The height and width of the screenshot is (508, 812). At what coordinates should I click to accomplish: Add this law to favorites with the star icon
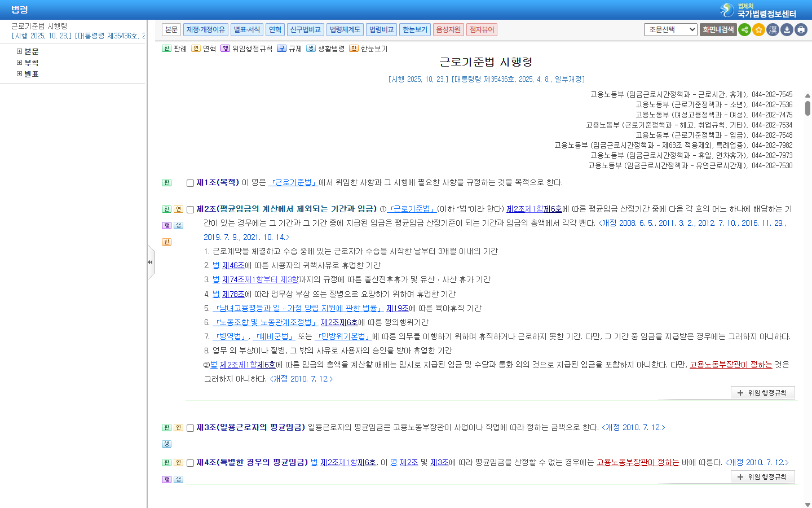[758, 30]
